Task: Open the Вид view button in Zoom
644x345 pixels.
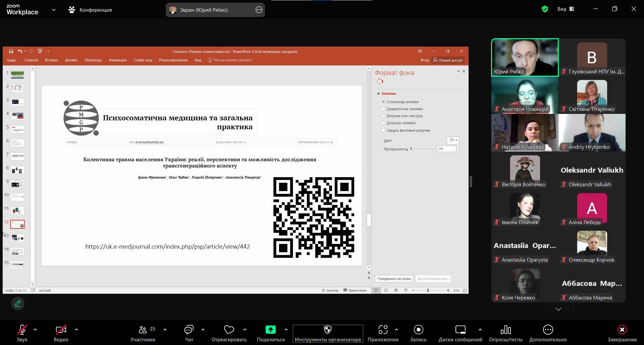Action: tap(566, 9)
